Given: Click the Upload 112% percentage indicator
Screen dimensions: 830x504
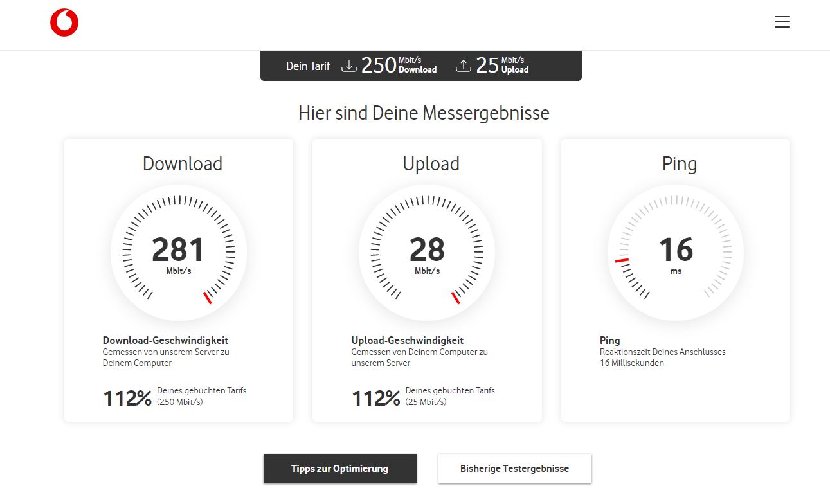Looking at the screenshot, I should [375, 398].
